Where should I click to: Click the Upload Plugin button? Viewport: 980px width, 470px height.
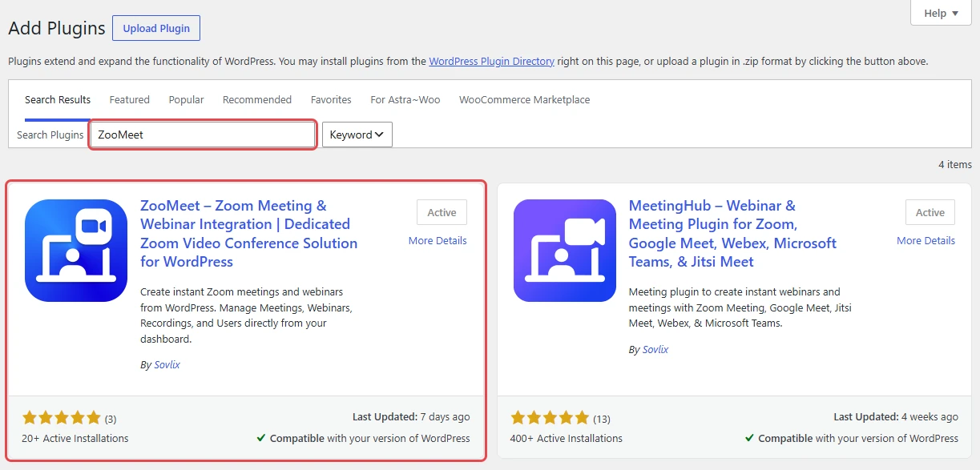[156, 28]
